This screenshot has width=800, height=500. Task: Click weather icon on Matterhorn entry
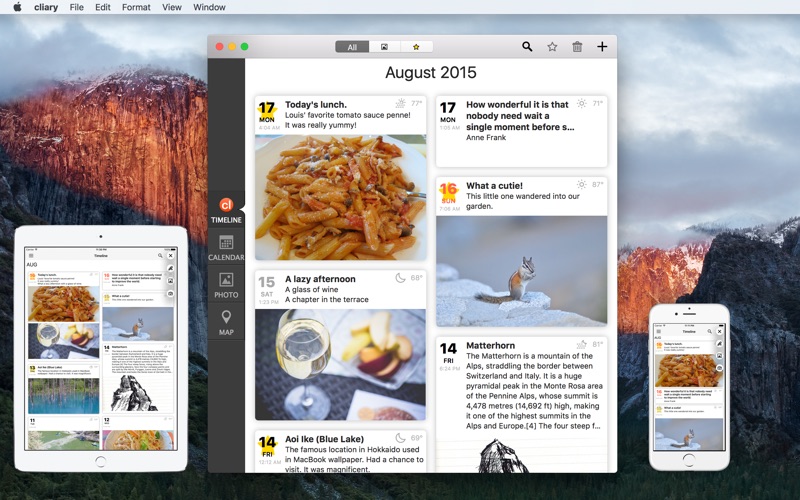582,344
